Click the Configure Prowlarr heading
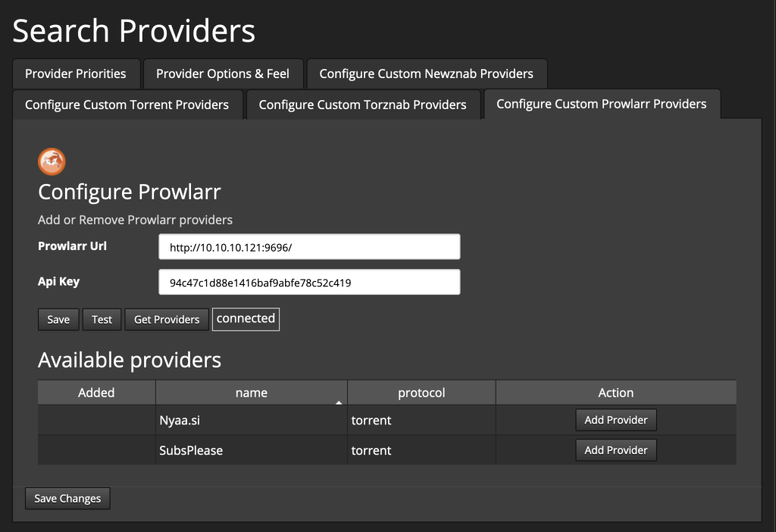Image resolution: width=776 pixels, height=532 pixels. 130,192
